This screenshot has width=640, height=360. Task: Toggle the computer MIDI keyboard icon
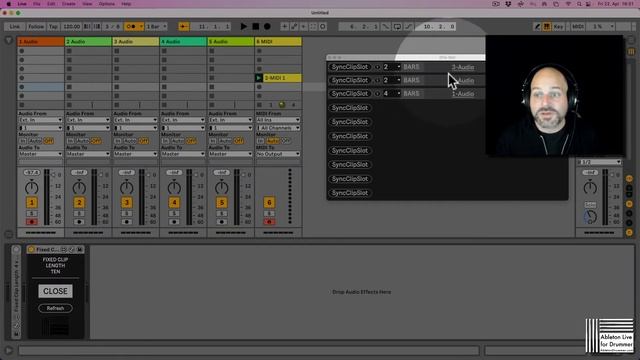tap(547, 27)
